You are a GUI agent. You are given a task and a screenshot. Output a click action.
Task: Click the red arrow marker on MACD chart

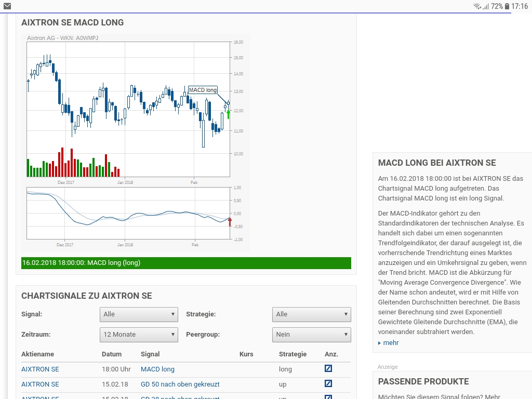click(230, 222)
